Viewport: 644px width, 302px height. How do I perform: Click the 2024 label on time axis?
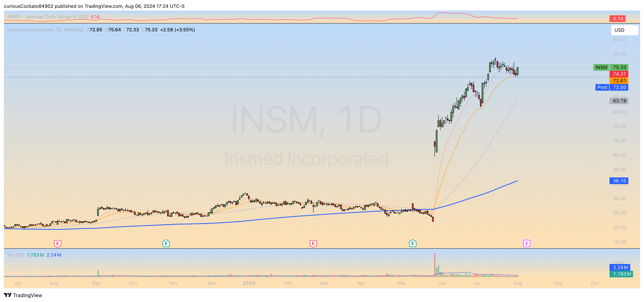point(249,283)
